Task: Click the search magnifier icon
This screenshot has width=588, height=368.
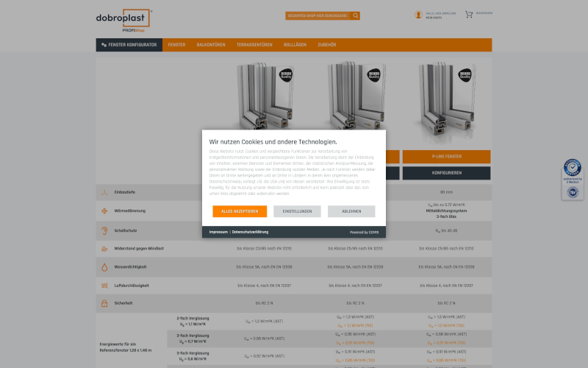Action: point(356,15)
